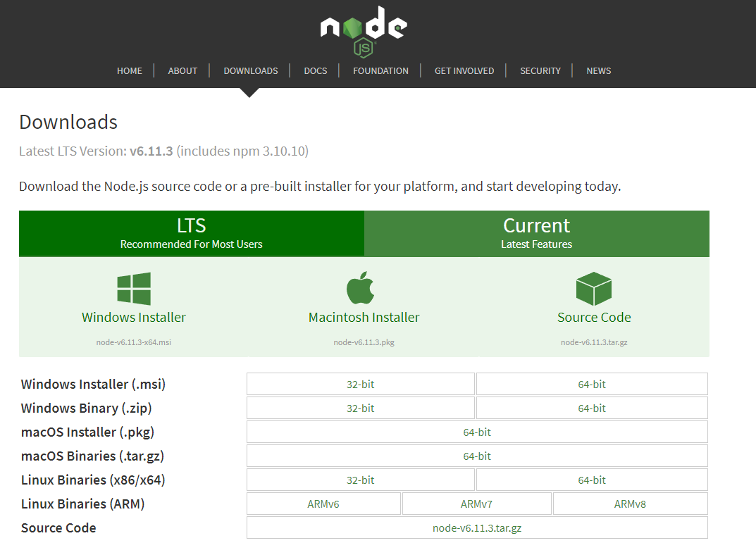The height and width of the screenshot is (543, 756).
Task: Click the Windows Binary (.zip) row label
Action: tap(86, 408)
